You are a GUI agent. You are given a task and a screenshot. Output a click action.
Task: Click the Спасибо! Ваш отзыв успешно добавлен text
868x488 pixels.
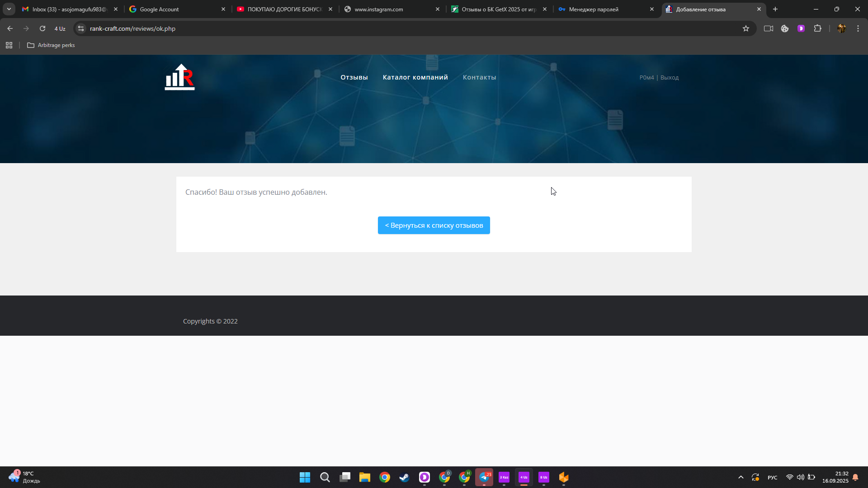[x=256, y=192]
